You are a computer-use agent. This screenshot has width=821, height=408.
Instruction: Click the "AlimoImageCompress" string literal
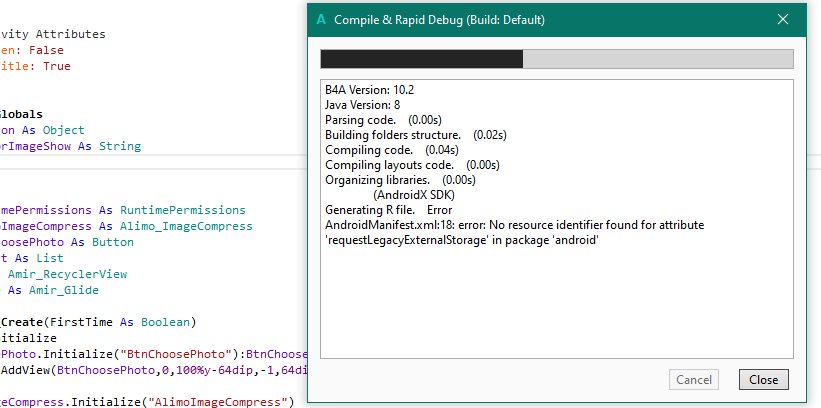coord(220,402)
